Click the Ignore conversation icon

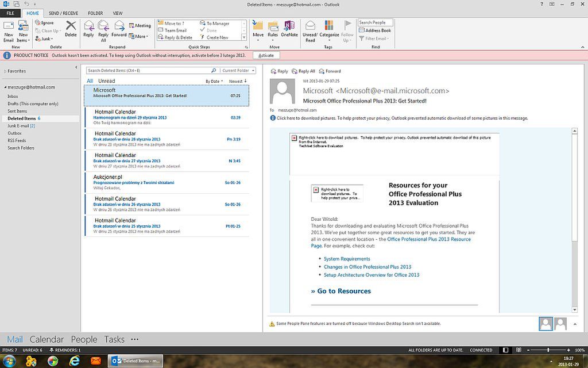click(x=44, y=23)
